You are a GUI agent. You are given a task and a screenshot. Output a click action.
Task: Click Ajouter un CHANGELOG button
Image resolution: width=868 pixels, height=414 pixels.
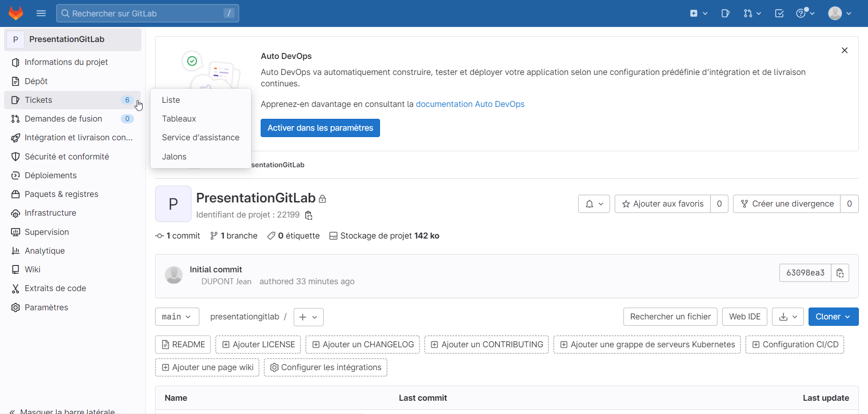(x=363, y=345)
